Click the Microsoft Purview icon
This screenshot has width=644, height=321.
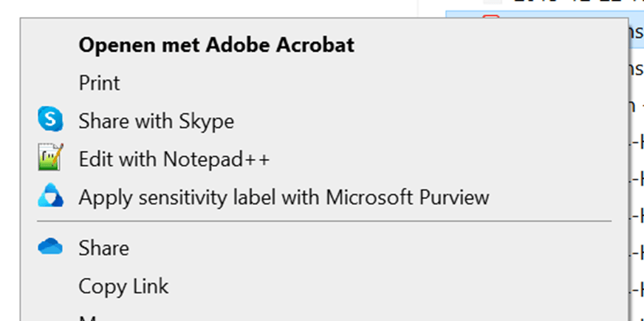pyautogui.click(x=51, y=197)
